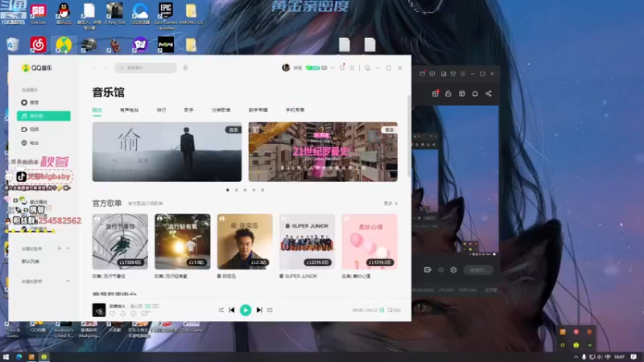Open the Epic Games Launcher desktop icon
The image size is (644, 362).
pyautogui.click(x=166, y=15)
